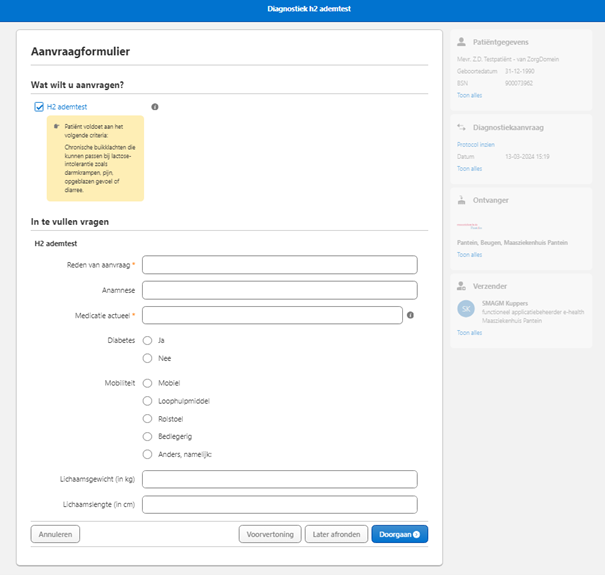Click the Later afronden button
This screenshot has height=575, width=605.
pyautogui.click(x=336, y=534)
